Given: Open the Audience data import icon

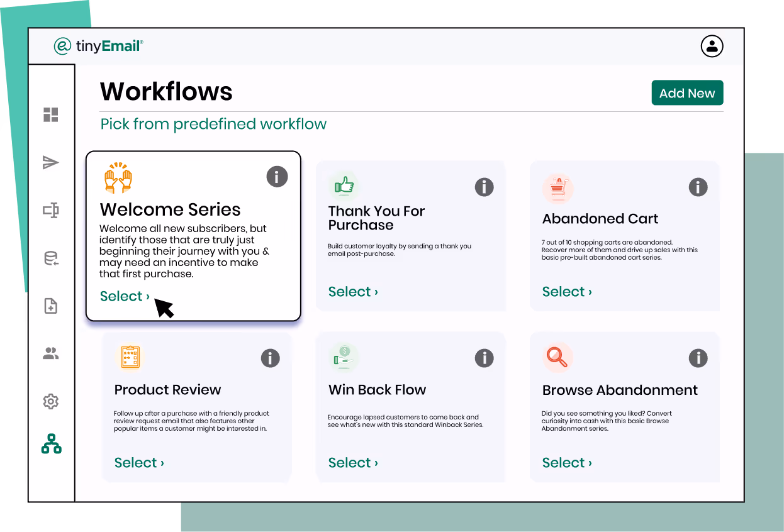Looking at the screenshot, I should click(x=51, y=258).
